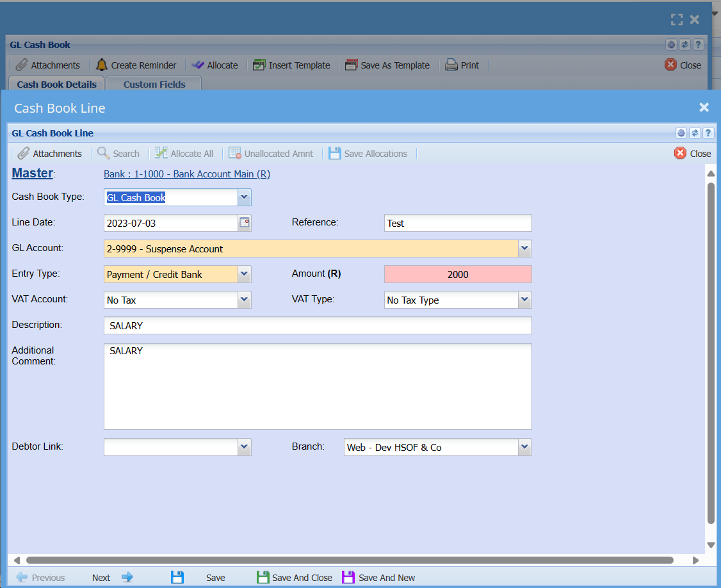
Task: Click the Save As Template icon
Action: [x=351, y=65]
